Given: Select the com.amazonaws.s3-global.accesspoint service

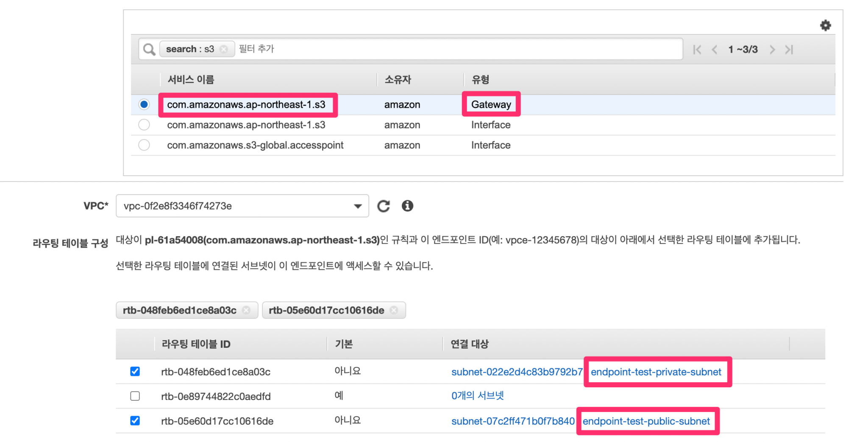Looking at the screenshot, I should pos(144,145).
